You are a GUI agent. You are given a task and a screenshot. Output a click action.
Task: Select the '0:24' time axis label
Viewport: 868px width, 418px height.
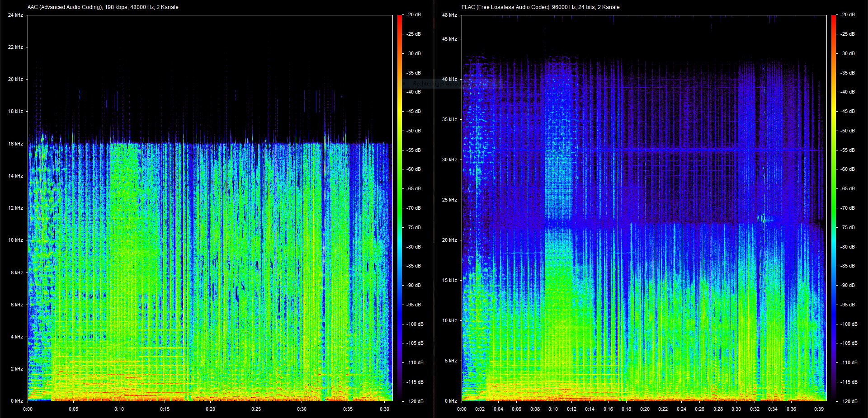point(681,409)
